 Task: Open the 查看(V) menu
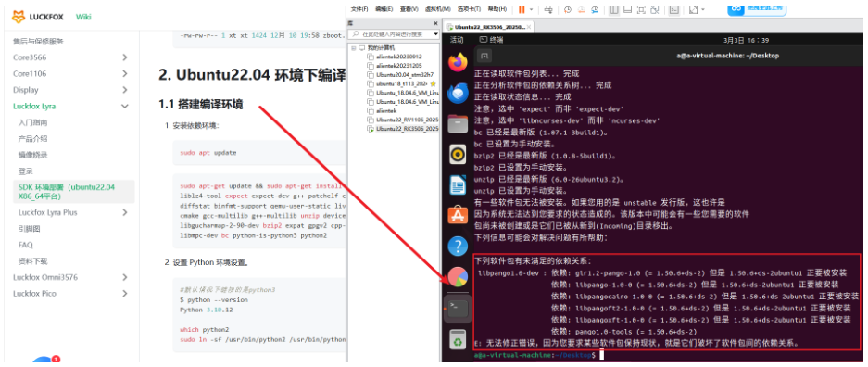coord(409,9)
